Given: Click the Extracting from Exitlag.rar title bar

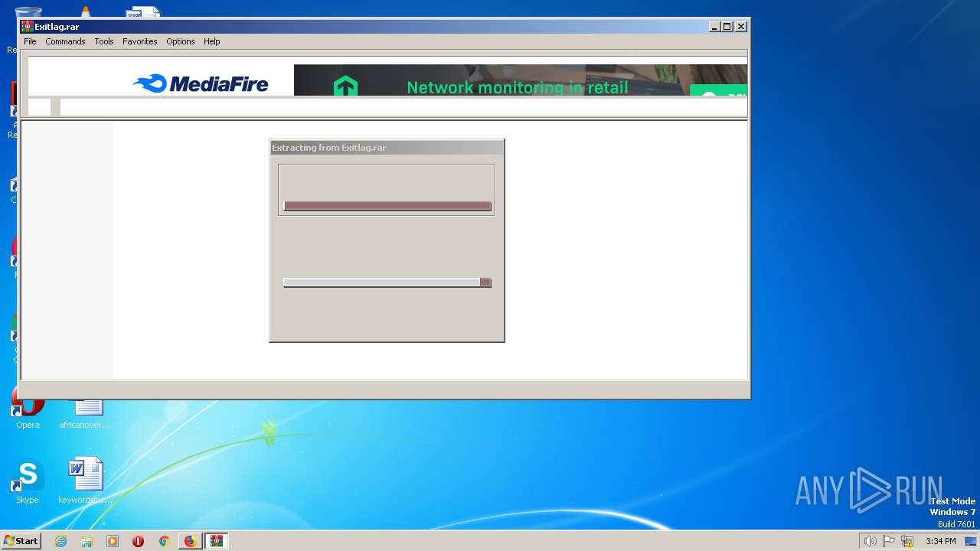Looking at the screenshot, I should click(387, 148).
